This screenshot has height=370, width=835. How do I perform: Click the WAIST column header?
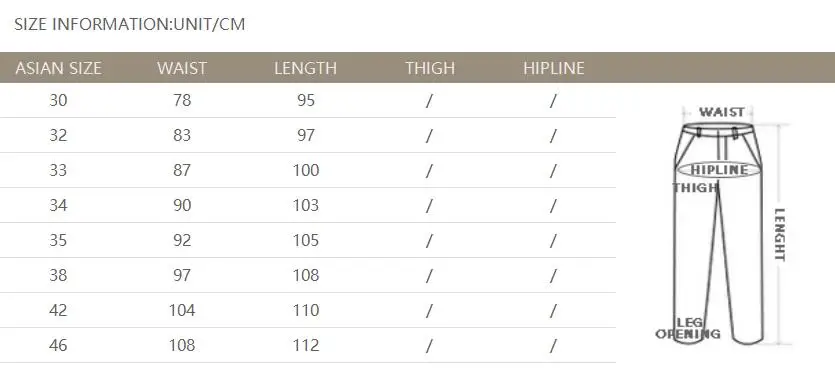[182, 68]
